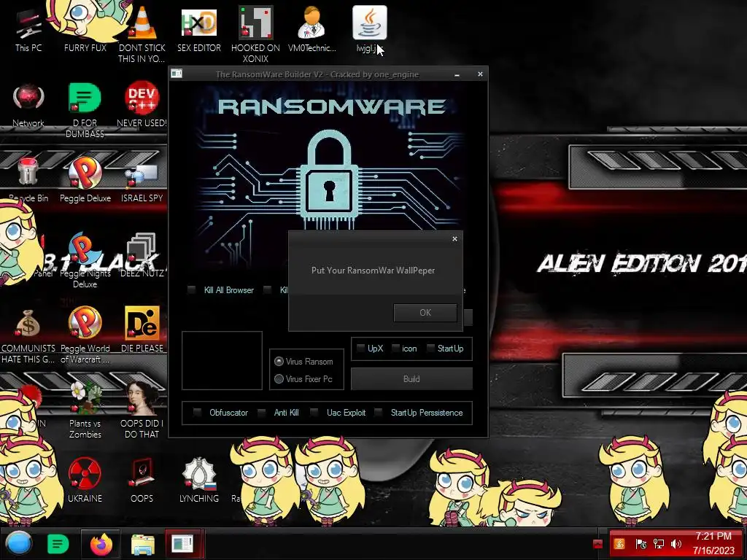Show hidden tray icons arrow

[598, 544]
